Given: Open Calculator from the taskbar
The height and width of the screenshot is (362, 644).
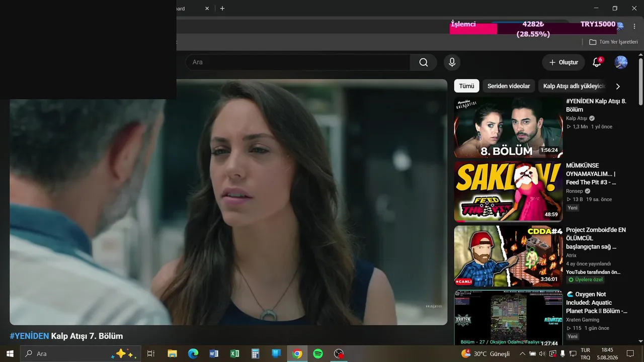Looking at the screenshot, I should tap(255, 353).
